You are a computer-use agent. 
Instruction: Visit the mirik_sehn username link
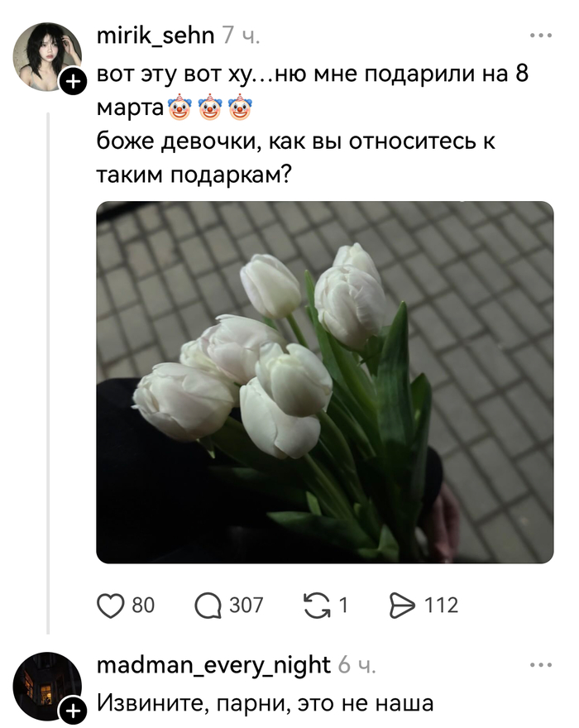156,36
